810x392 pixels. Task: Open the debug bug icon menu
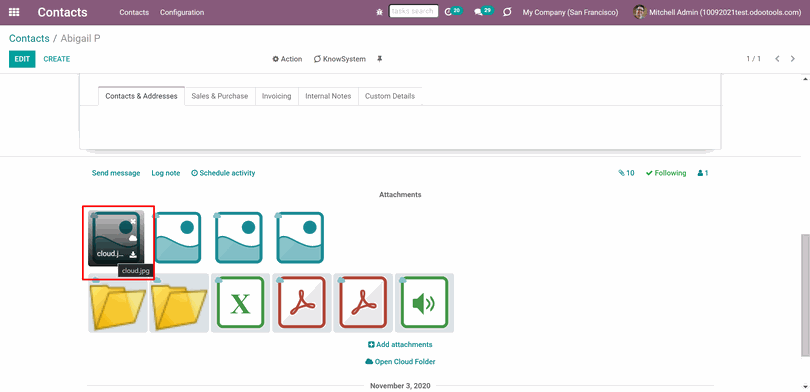[380, 12]
